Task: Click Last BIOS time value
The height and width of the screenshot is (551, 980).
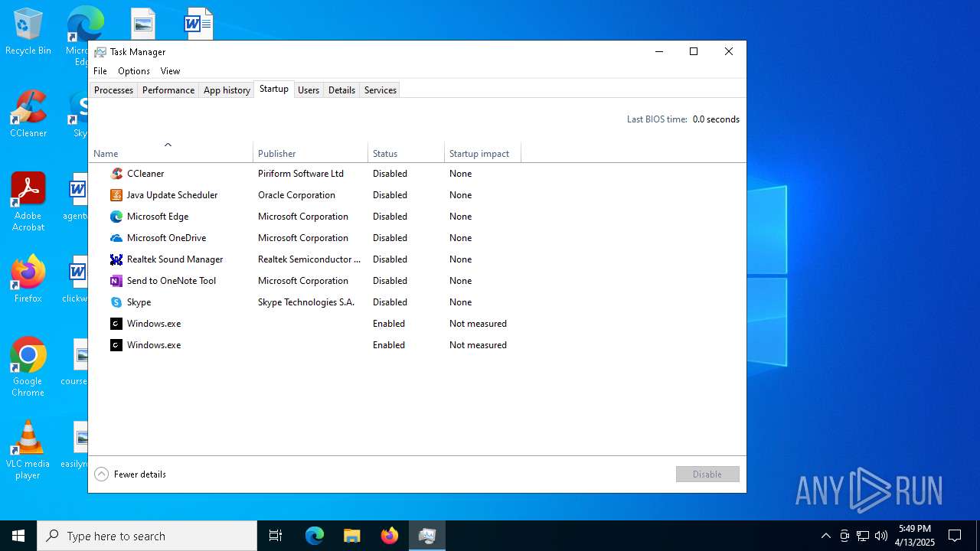Action: tap(716, 119)
